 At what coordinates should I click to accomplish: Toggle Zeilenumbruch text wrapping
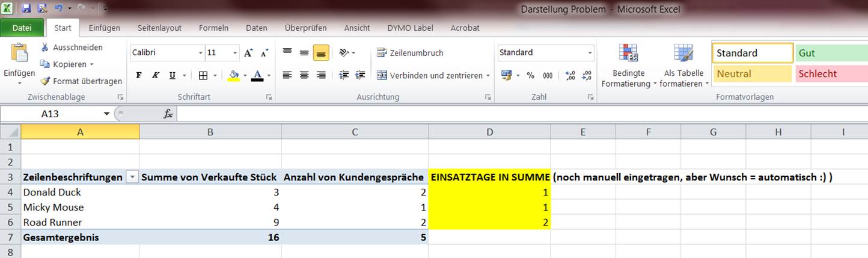coord(410,53)
